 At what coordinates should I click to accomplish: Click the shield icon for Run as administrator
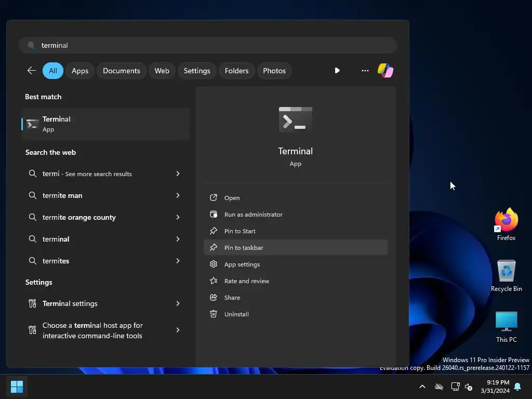214,215
